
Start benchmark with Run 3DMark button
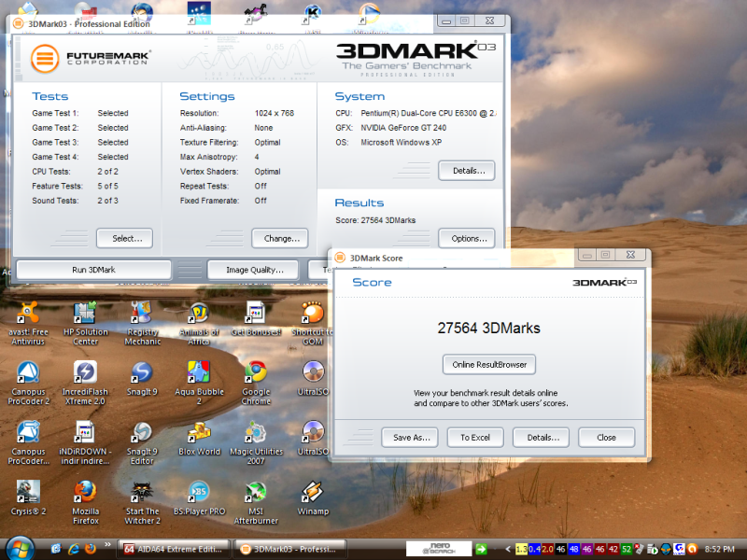click(x=94, y=270)
